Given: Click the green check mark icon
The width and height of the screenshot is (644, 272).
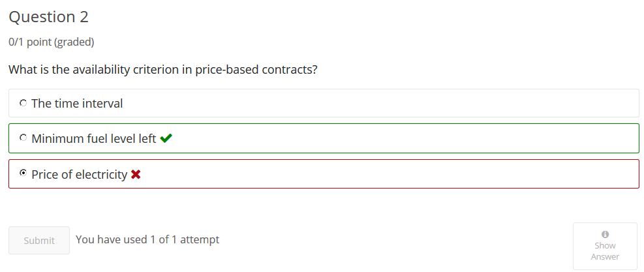Looking at the screenshot, I should pyautogui.click(x=166, y=138).
